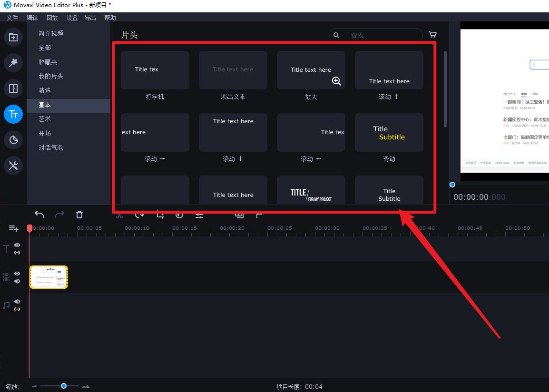Open the color adjustments tool
Viewport: 549px width, 392px height.
pos(179,215)
